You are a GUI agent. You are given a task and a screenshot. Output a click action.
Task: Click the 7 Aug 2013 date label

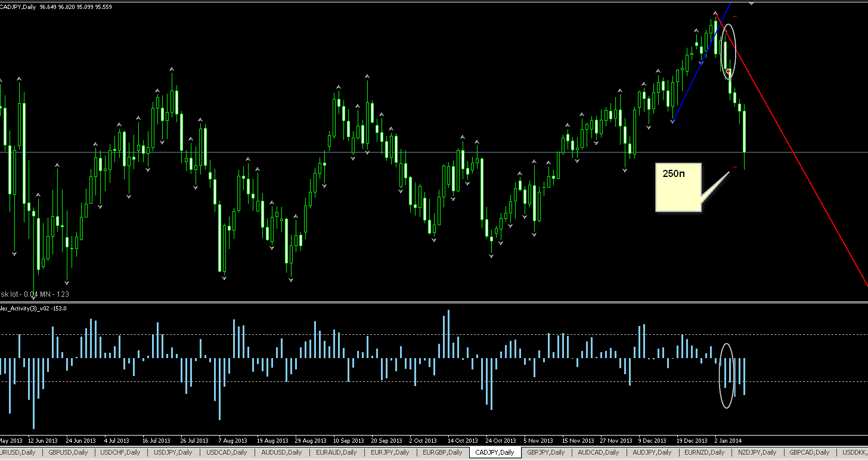tap(232, 441)
